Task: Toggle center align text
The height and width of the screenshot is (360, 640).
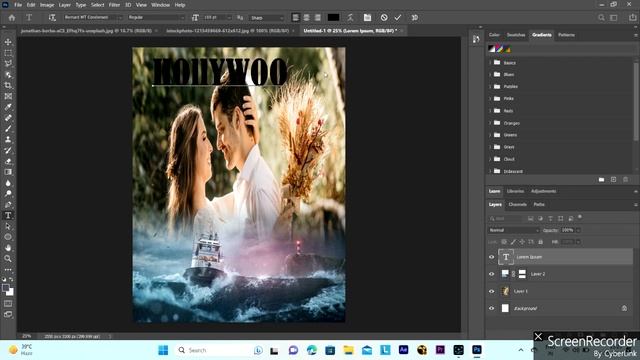Action: click(x=307, y=18)
